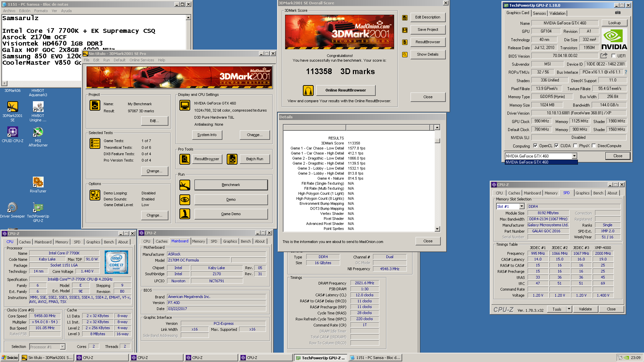The height and width of the screenshot is (362, 644).
Task: Open the Online Services menu in 3DMark2001
Action: (142, 60)
